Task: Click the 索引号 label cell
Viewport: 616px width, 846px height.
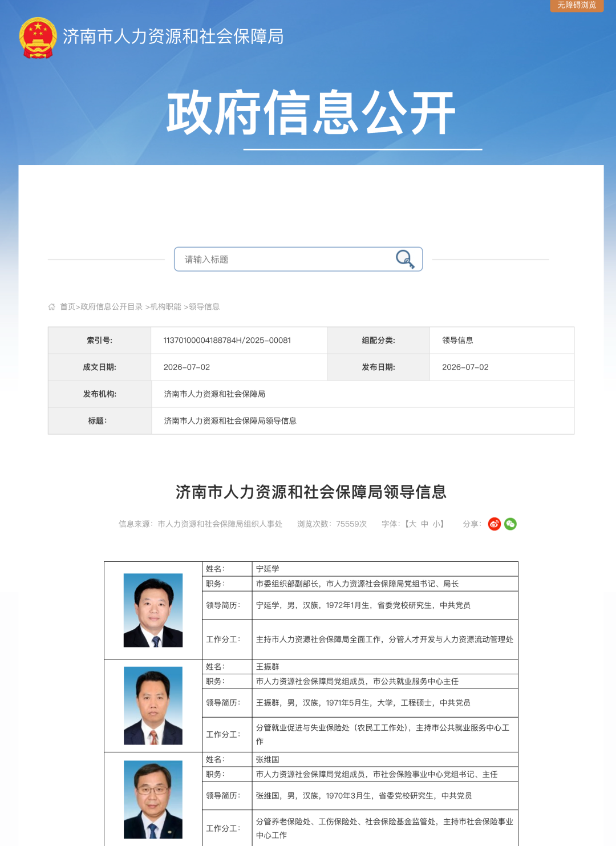Action: pyautogui.click(x=100, y=341)
